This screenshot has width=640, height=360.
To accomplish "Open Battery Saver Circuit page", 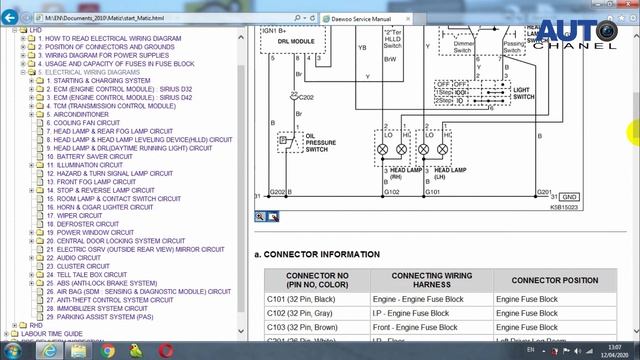I will tap(89, 157).
